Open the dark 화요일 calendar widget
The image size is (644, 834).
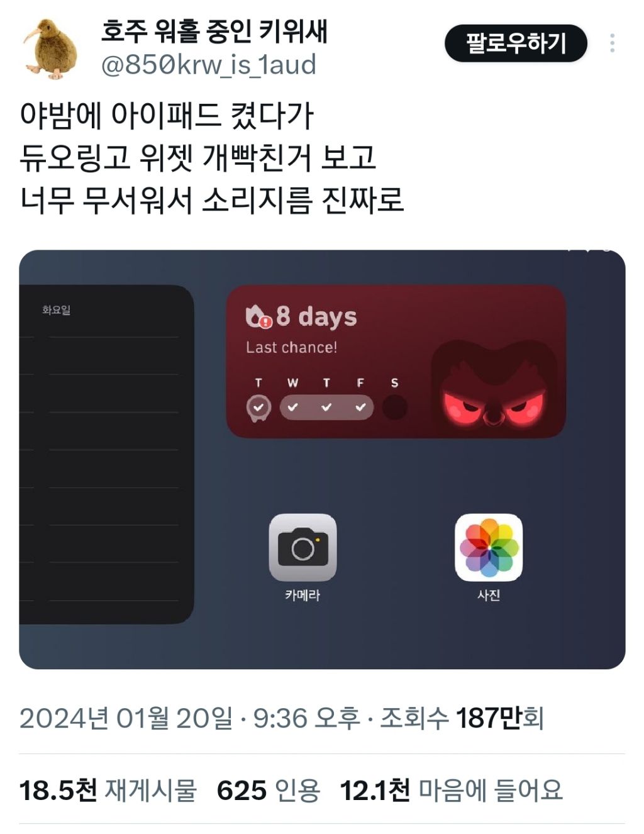[x=106, y=454]
